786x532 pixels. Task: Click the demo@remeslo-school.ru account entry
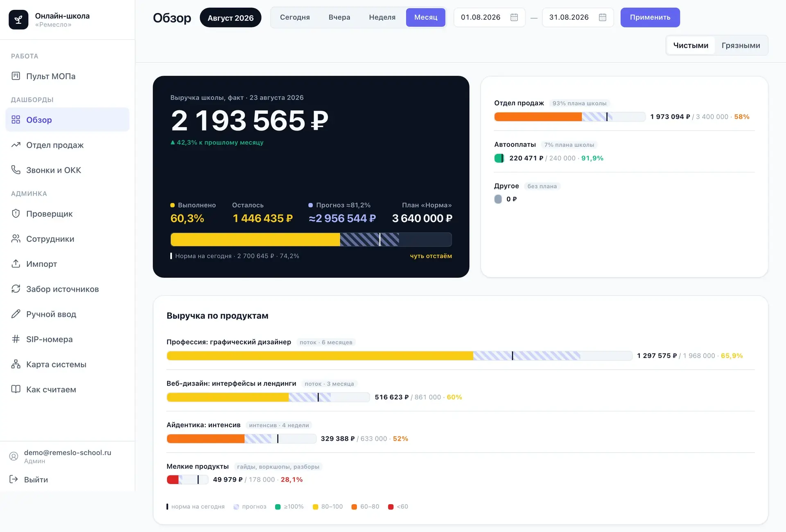tap(68, 456)
